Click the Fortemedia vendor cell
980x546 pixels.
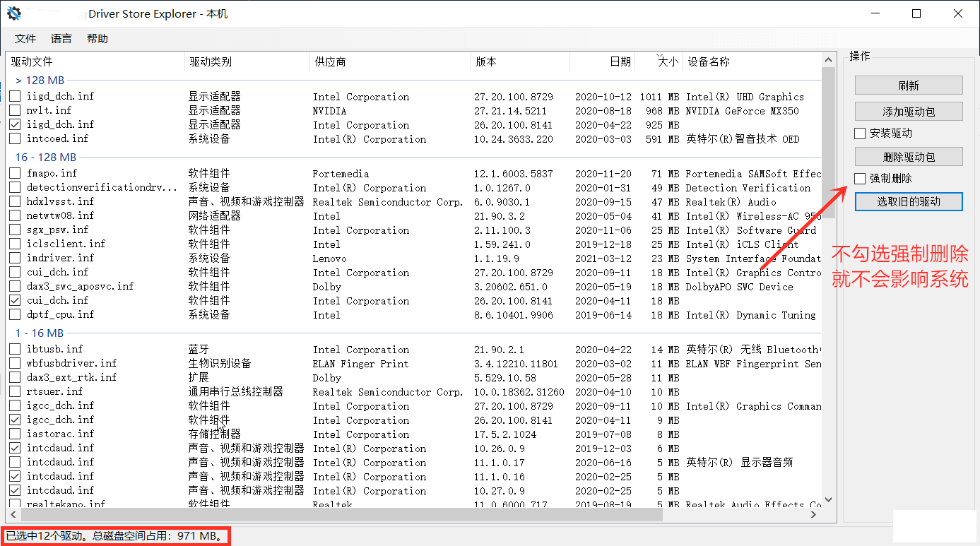point(341,174)
